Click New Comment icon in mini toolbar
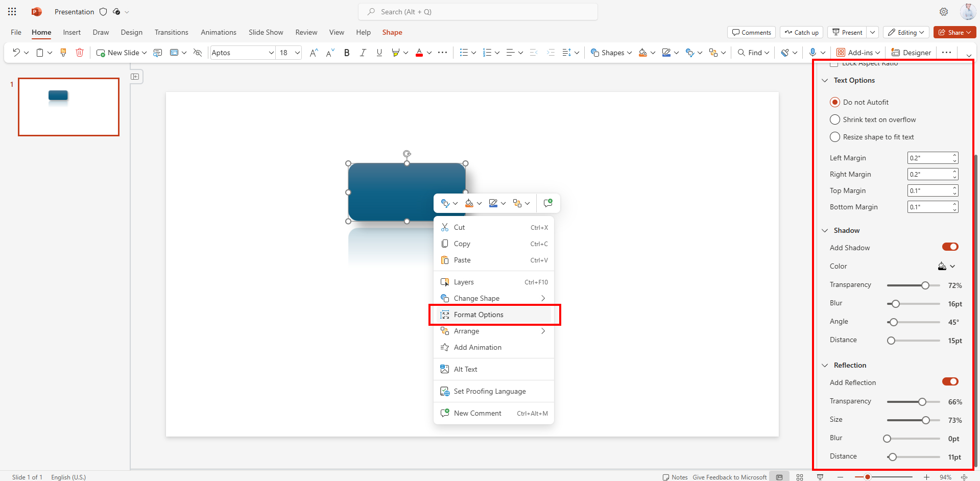980x481 pixels. 548,203
